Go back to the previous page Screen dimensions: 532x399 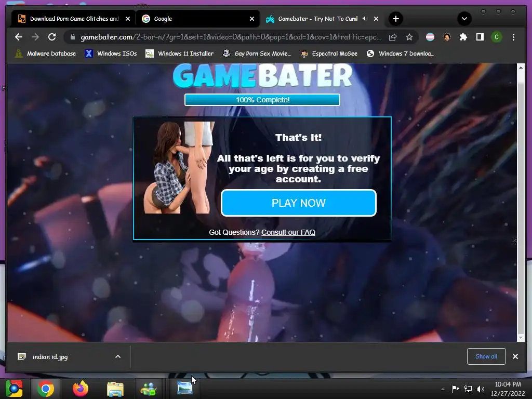pos(19,37)
